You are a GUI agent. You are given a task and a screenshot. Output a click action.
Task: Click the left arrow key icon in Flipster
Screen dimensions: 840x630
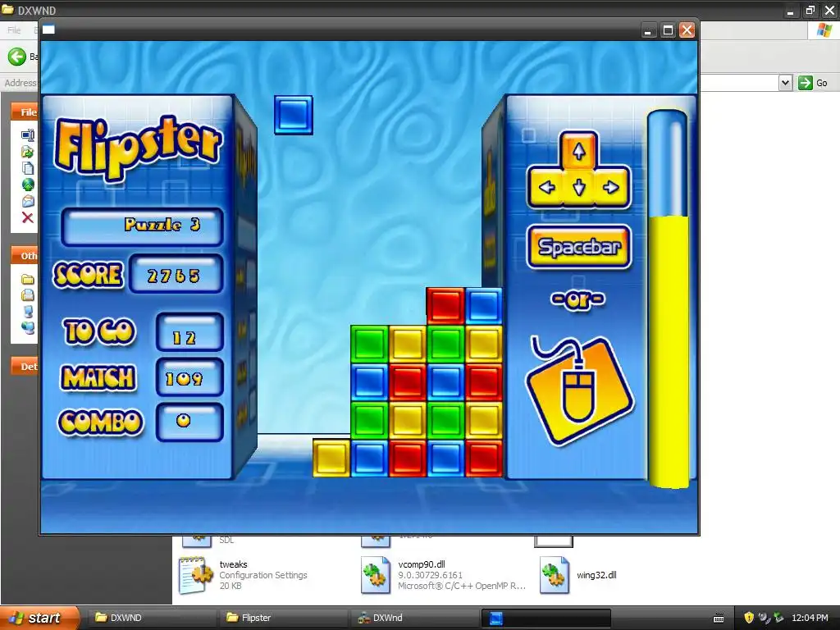tap(546, 187)
